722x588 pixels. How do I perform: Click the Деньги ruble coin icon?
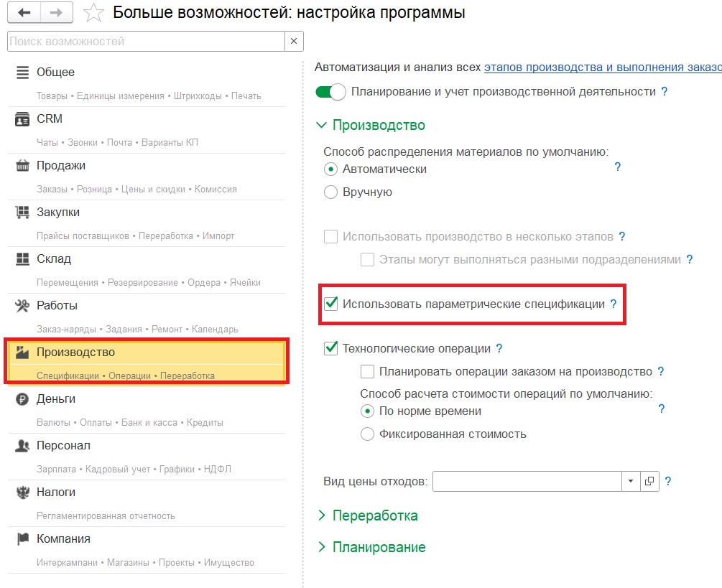pos(22,399)
